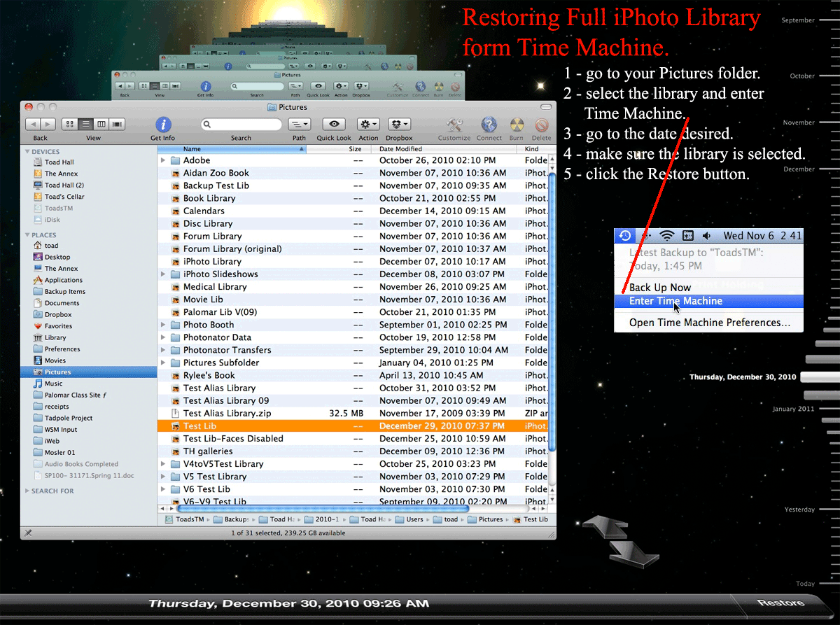Image resolution: width=840 pixels, height=625 pixels.
Task: Expand the Photo Booth folder
Action: (x=163, y=325)
